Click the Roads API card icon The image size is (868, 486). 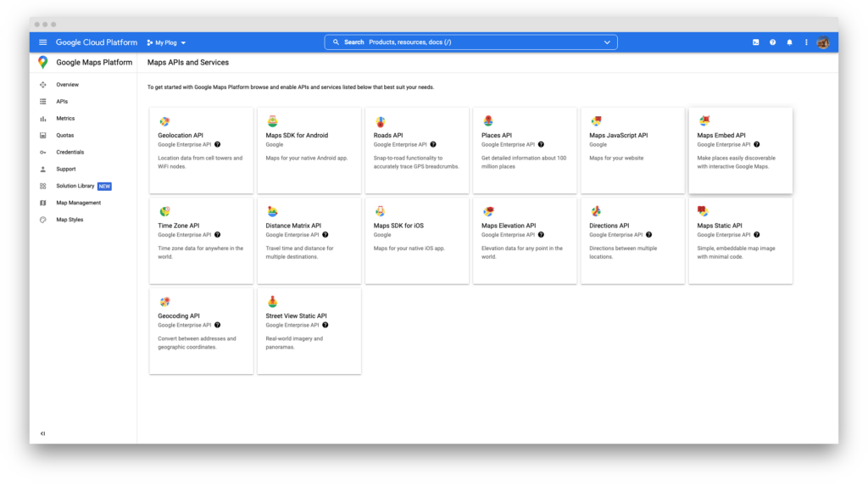[x=381, y=121]
